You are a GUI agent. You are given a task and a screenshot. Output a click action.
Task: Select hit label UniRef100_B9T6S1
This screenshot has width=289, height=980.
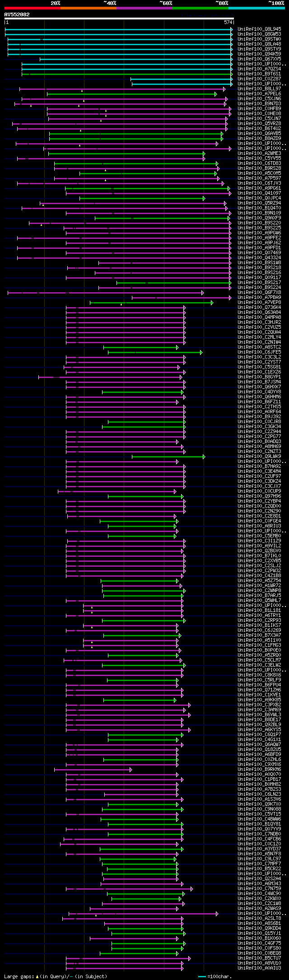(259, 74)
